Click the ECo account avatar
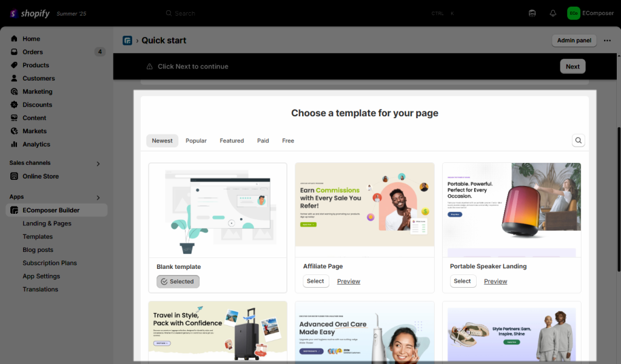 click(x=574, y=13)
